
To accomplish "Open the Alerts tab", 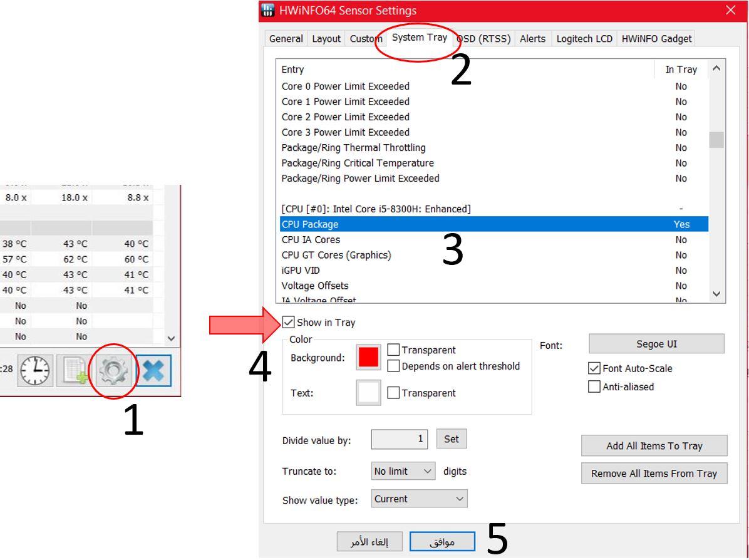I will [x=532, y=39].
